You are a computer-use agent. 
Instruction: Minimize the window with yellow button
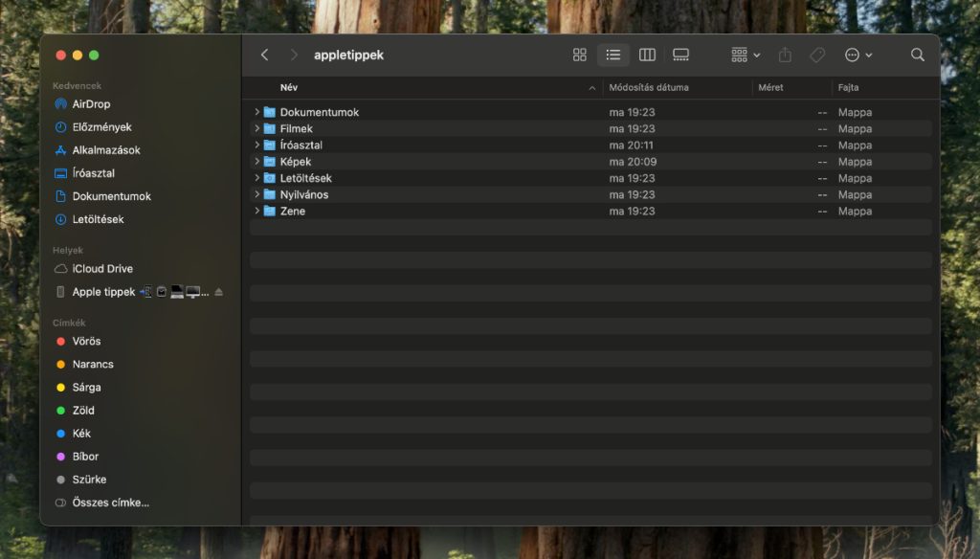pyautogui.click(x=78, y=55)
